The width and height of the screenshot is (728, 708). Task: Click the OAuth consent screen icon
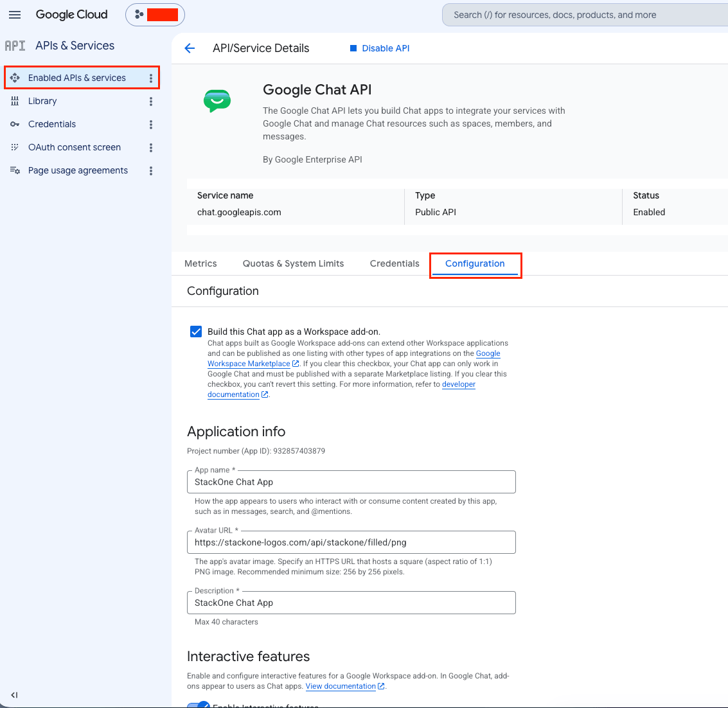15,147
